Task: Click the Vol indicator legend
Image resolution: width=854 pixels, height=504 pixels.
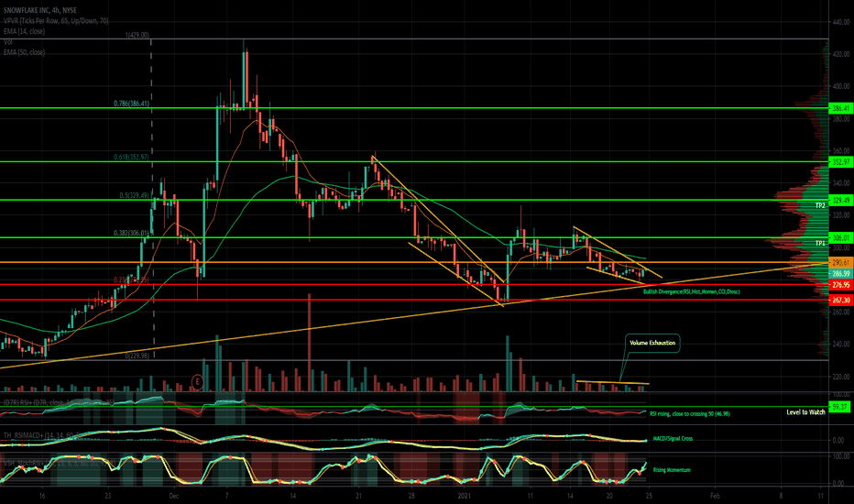Action: click(8, 42)
